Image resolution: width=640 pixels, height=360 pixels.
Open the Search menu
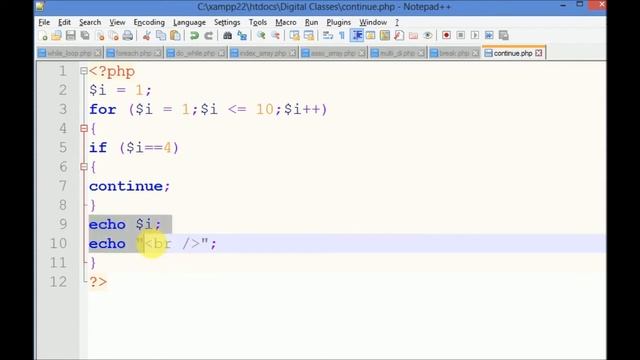(x=90, y=22)
